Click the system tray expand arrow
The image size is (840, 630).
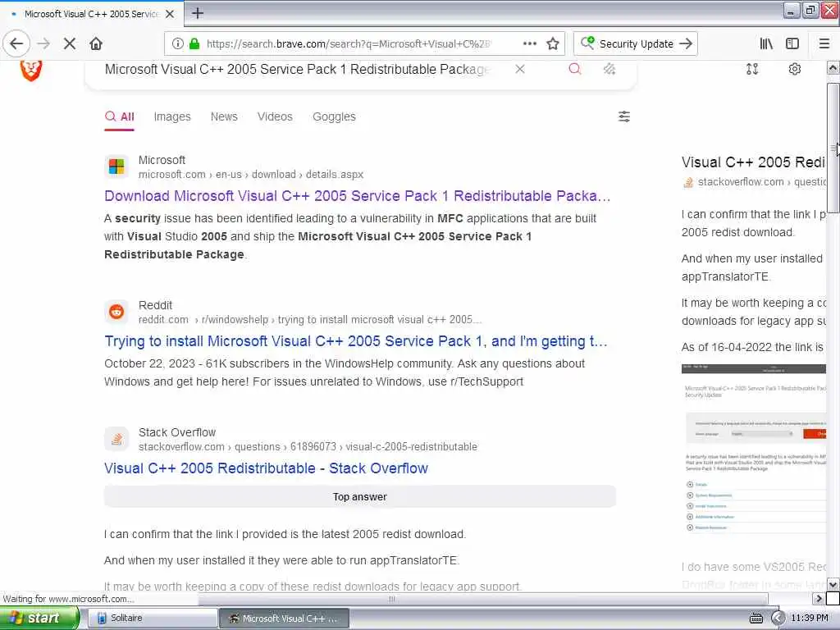tap(778, 619)
